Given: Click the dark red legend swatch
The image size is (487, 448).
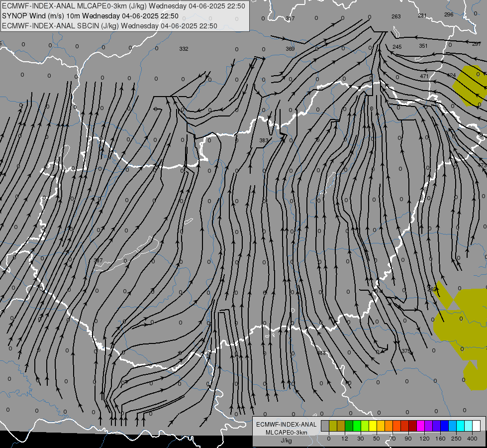Looking at the screenshot, I should pos(412,426).
